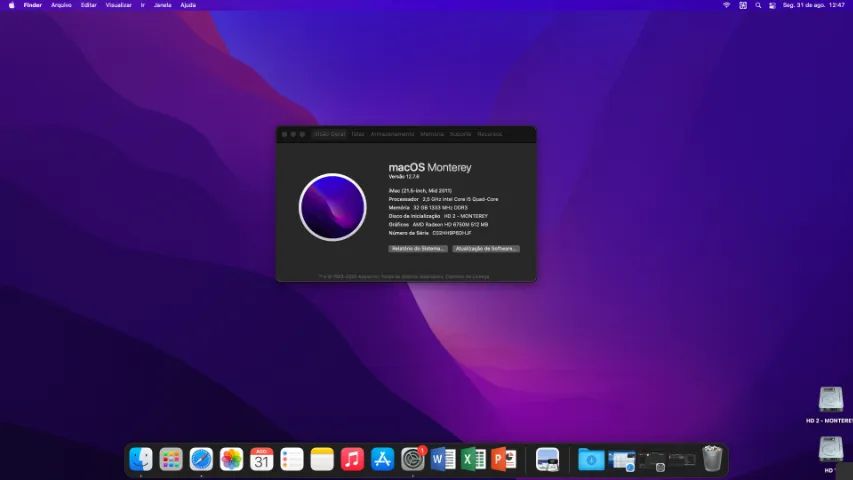The height and width of the screenshot is (480, 853).
Task: Open Wi-Fi status in menu bar
Action: [726, 5]
